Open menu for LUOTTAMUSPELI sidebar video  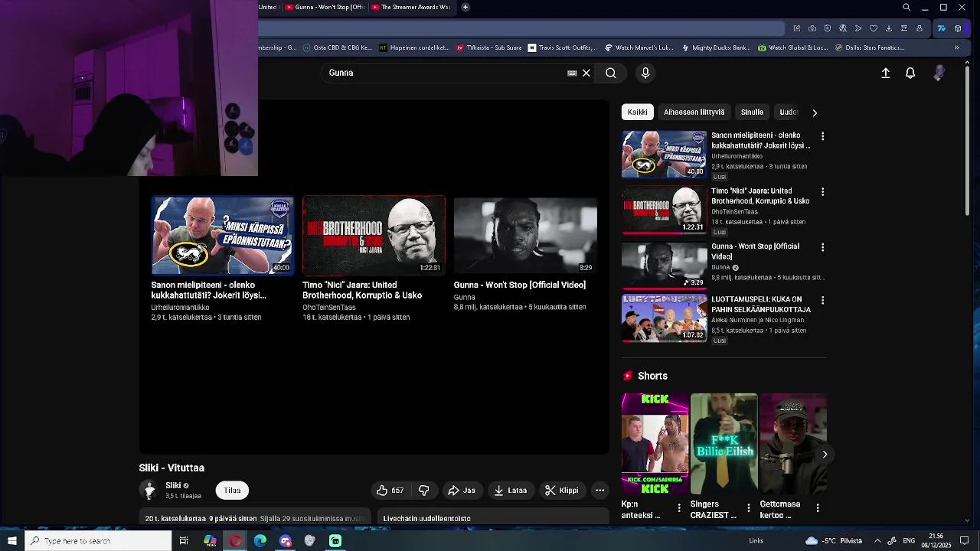823,301
